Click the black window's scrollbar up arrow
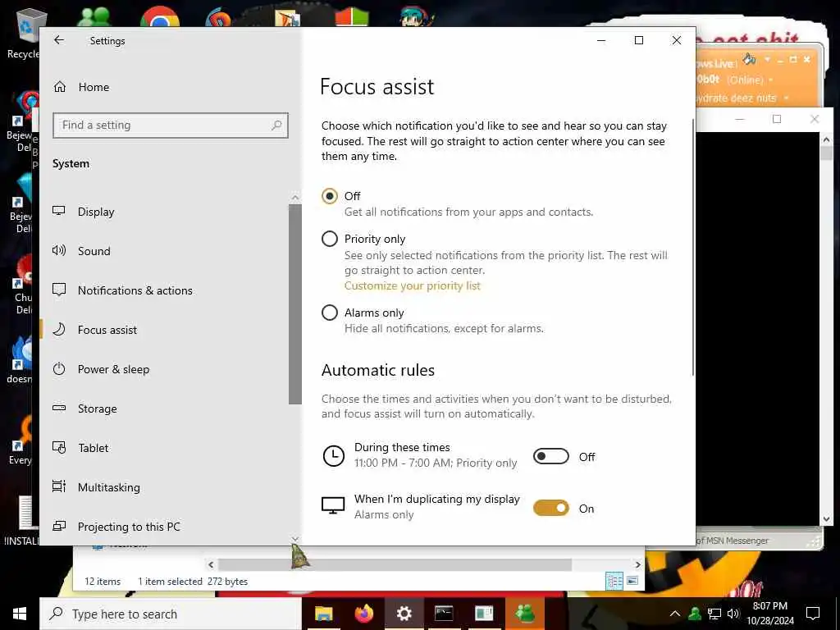 click(827, 139)
